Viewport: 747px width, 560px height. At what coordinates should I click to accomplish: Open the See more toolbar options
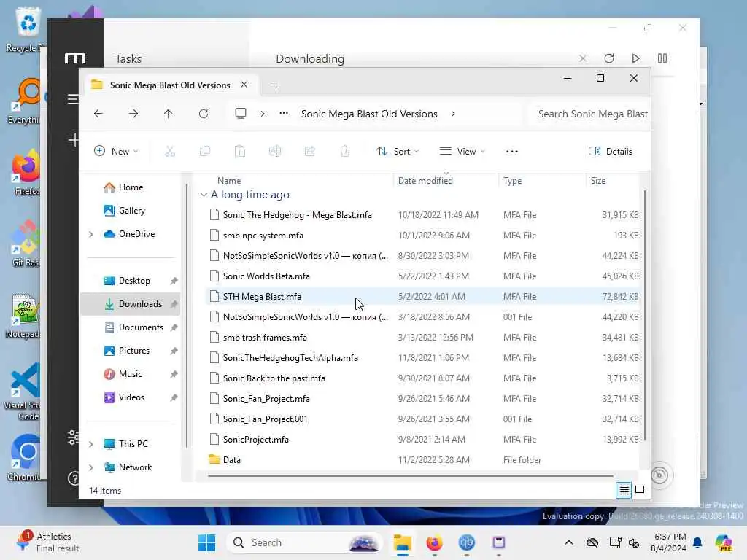(x=512, y=152)
